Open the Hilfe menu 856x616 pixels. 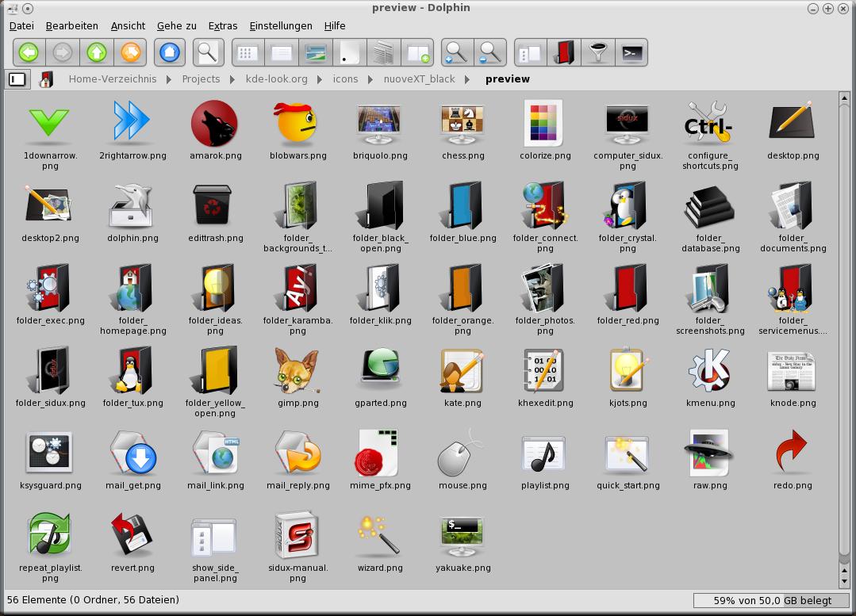(x=335, y=25)
